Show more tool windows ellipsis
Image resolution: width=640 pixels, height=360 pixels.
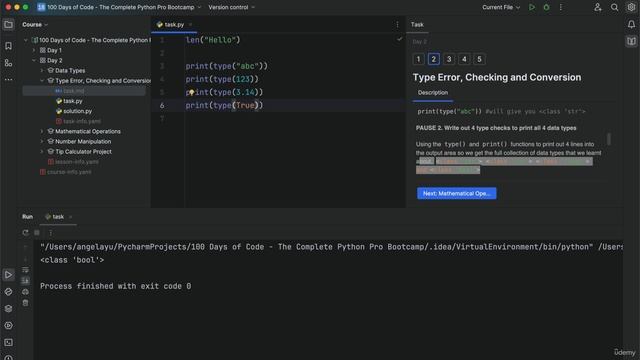(x=8, y=80)
